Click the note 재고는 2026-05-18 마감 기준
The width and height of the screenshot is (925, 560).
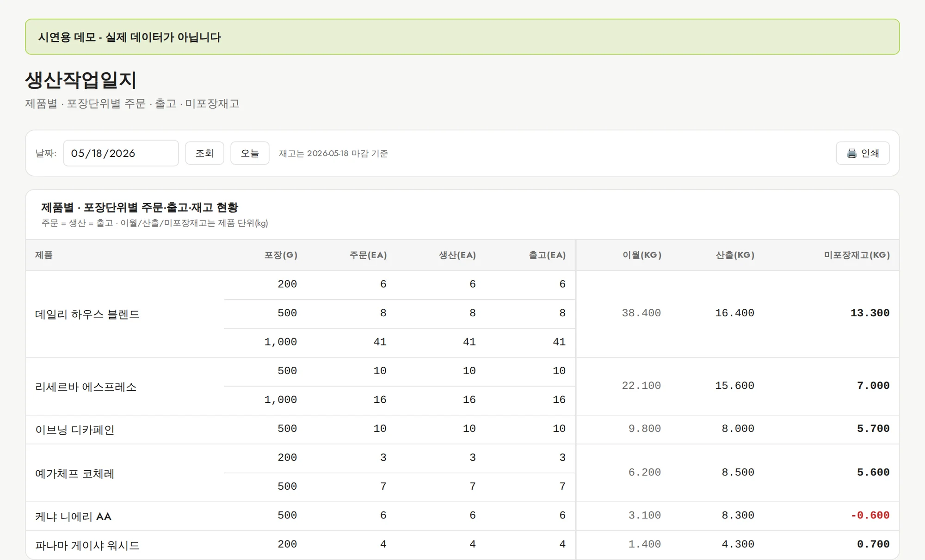click(333, 154)
